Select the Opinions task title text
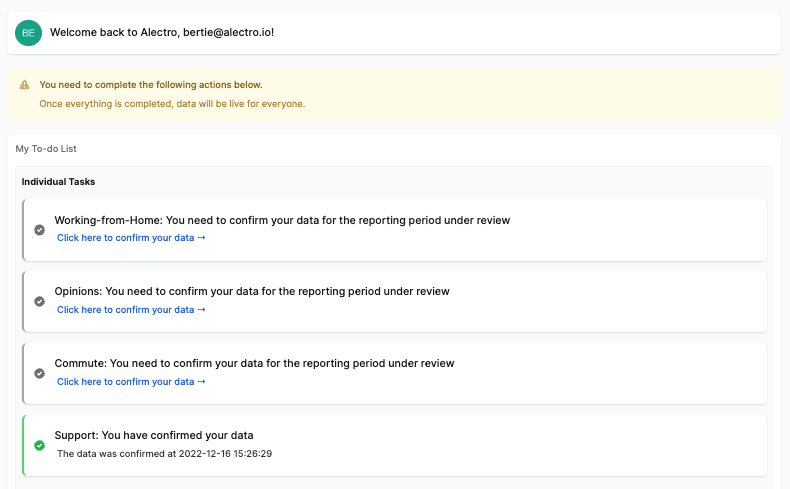The height and width of the screenshot is (489, 790). tap(252, 292)
